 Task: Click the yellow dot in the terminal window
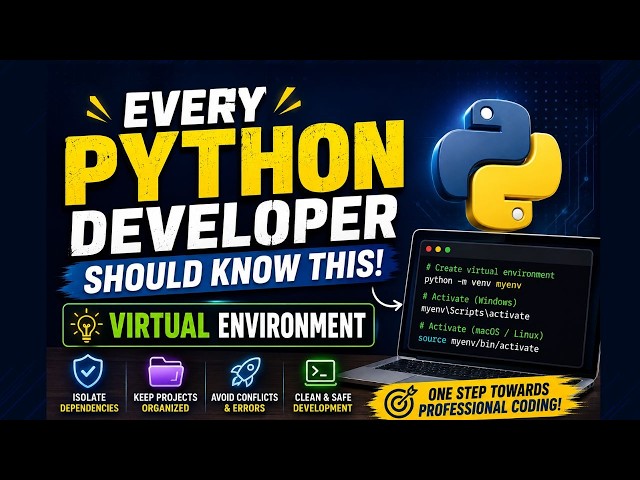[x=438, y=249]
